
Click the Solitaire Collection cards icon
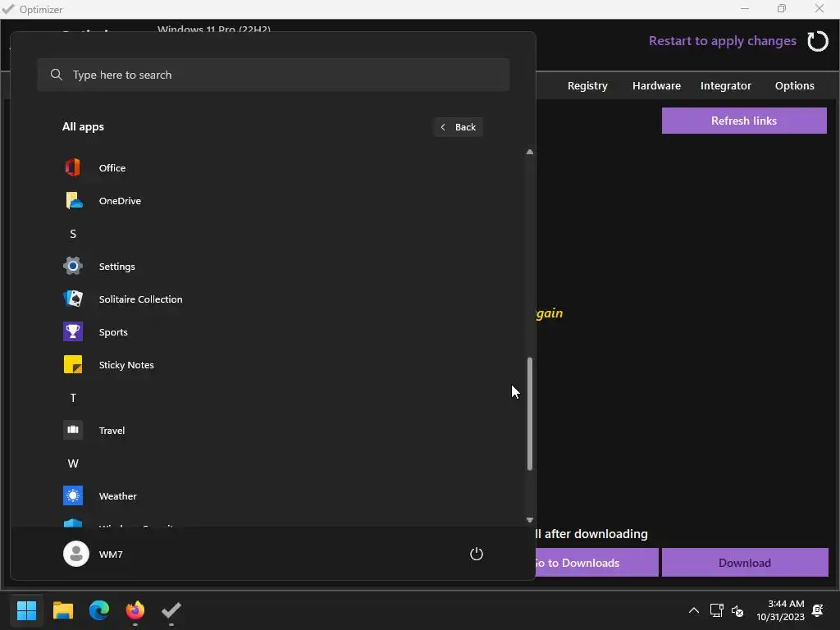tap(73, 299)
